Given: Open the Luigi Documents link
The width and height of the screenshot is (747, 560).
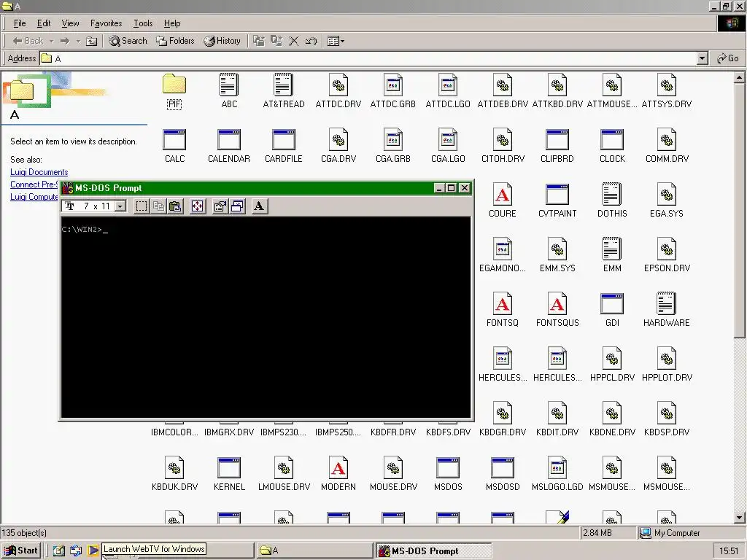Looking at the screenshot, I should point(39,172).
